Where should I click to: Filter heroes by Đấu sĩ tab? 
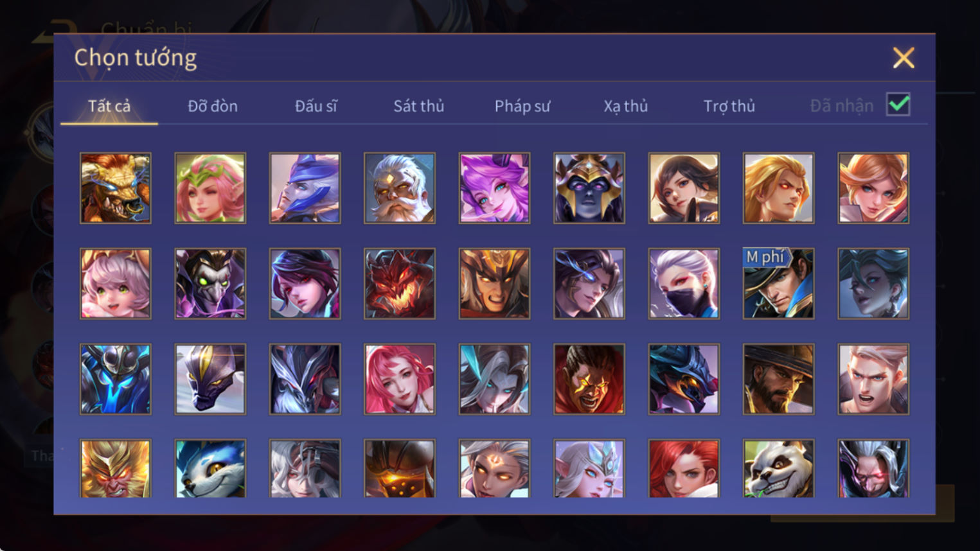[x=316, y=106]
